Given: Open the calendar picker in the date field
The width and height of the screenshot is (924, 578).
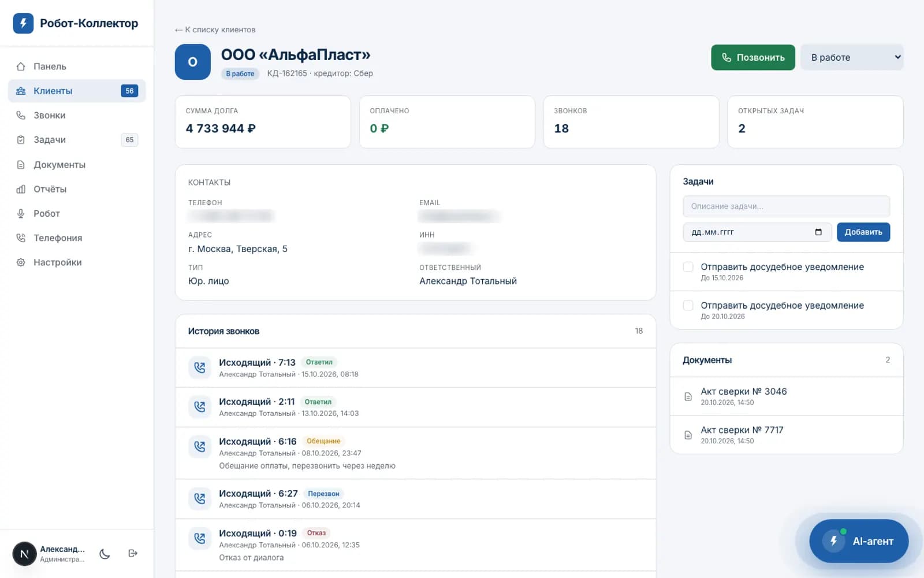Looking at the screenshot, I should (x=818, y=232).
